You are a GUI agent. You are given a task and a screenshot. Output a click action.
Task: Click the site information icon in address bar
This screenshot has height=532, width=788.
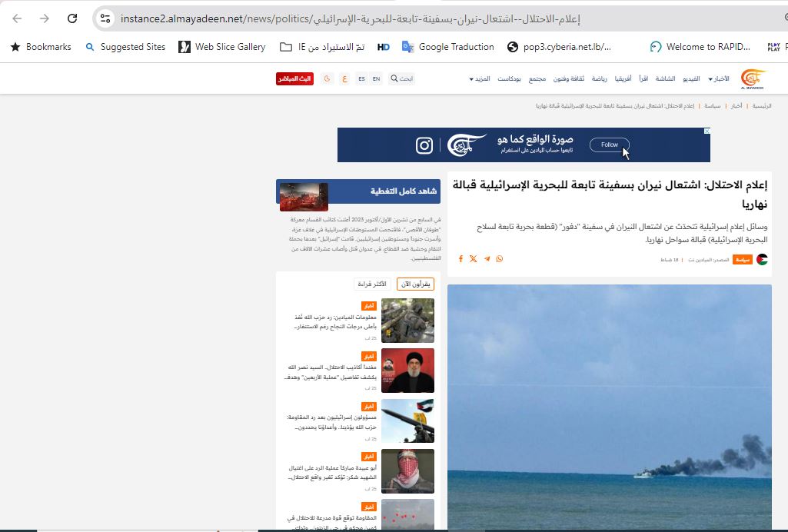[x=105, y=18]
